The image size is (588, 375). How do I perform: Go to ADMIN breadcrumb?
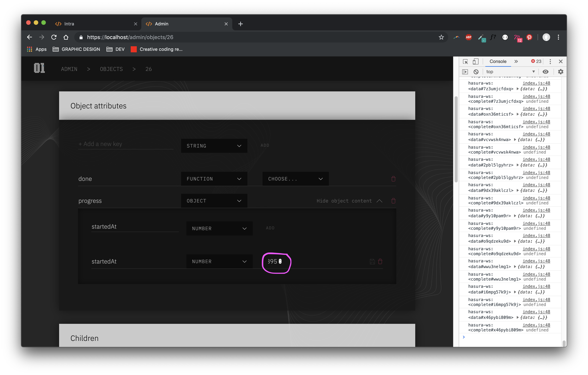pyautogui.click(x=69, y=69)
